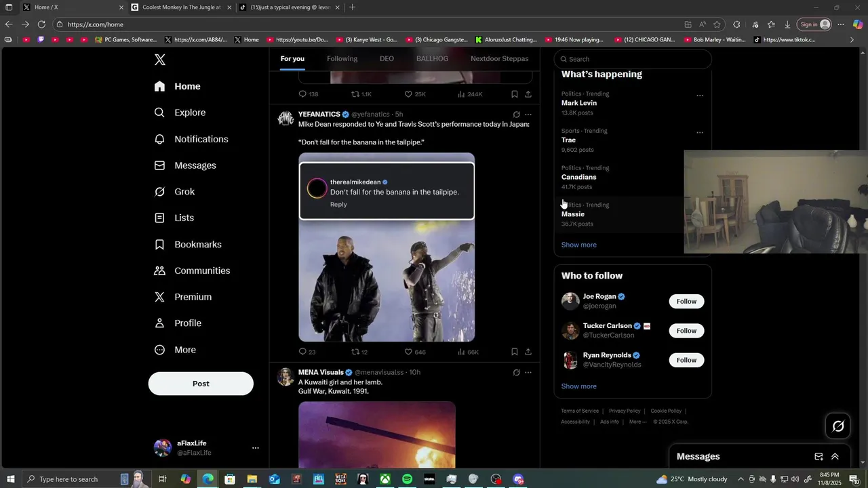This screenshot has height=488, width=868.
Task: Click the browser refresh button
Action: pyautogui.click(x=41, y=24)
